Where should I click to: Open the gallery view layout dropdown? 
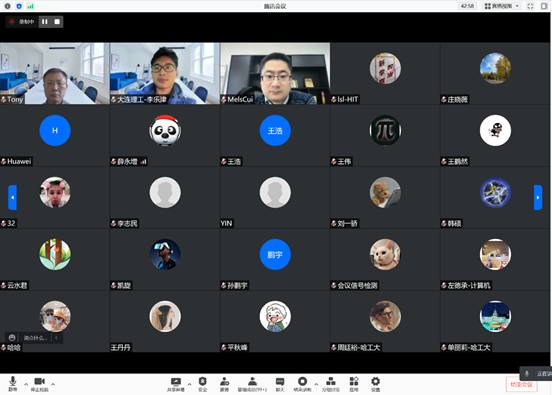point(502,6)
